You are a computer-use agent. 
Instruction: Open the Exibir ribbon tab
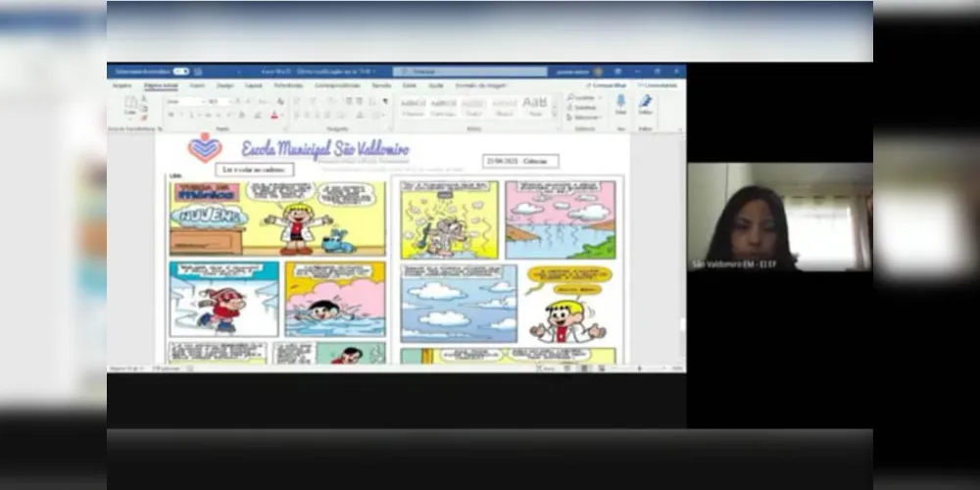click(x=410, y=85)
